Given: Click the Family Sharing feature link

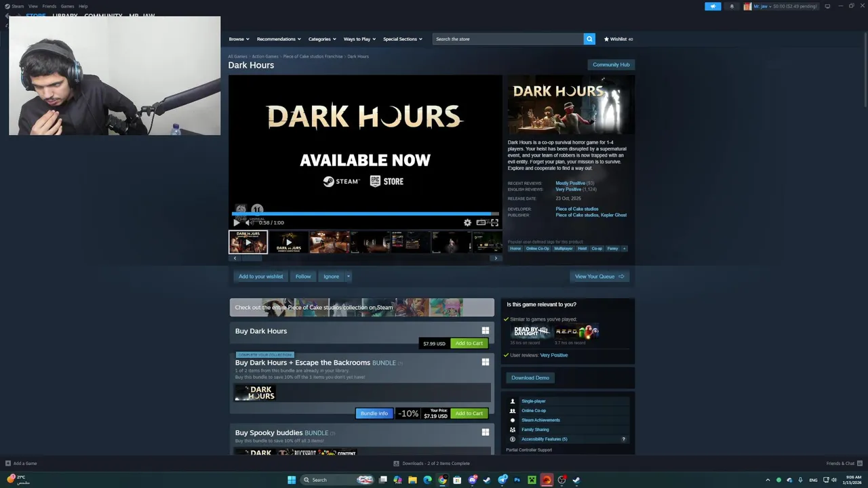Looking at the screenshot, I should tap(535, 430).
